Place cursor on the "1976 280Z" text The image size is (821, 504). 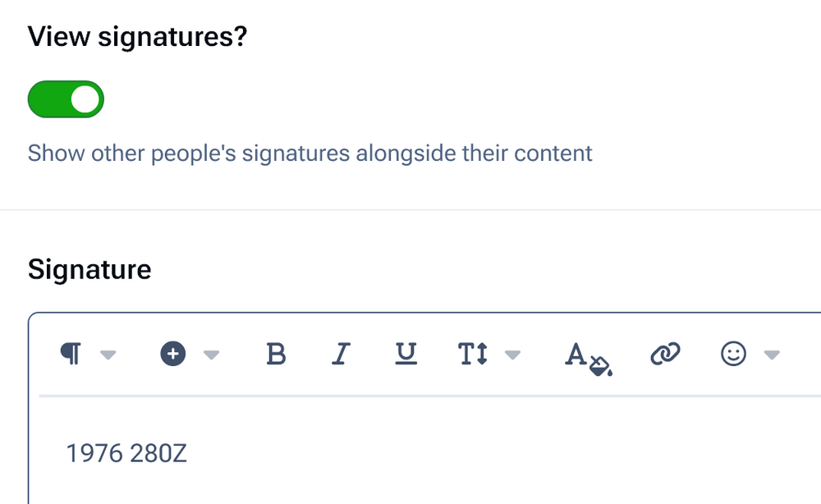(x=126, y=453)
